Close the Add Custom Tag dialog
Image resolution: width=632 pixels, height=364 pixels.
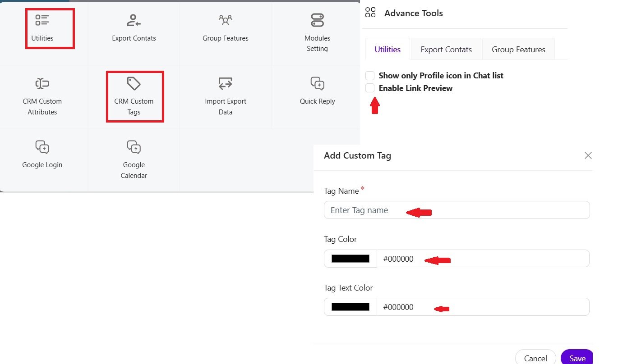588,155
